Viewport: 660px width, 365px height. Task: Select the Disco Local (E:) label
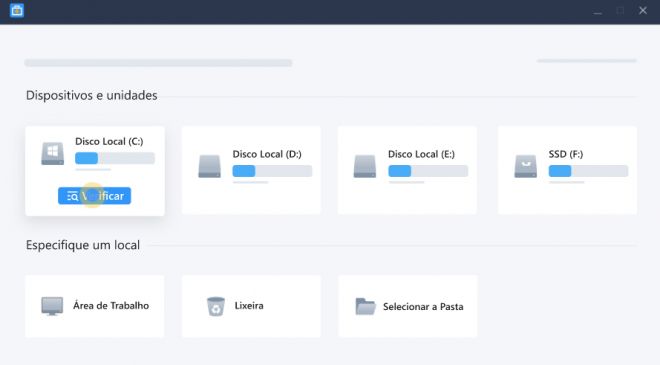(x=421, y=154)
